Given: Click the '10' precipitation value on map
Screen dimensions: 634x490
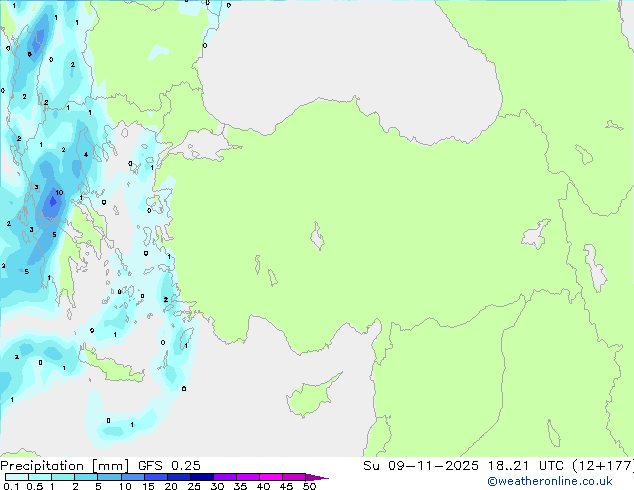Looking at the screenshot, I should 59,192.
